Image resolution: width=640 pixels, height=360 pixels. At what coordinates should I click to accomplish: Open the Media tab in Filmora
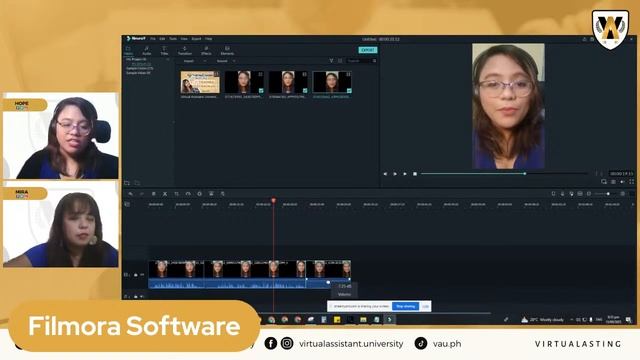coord(128,51)
